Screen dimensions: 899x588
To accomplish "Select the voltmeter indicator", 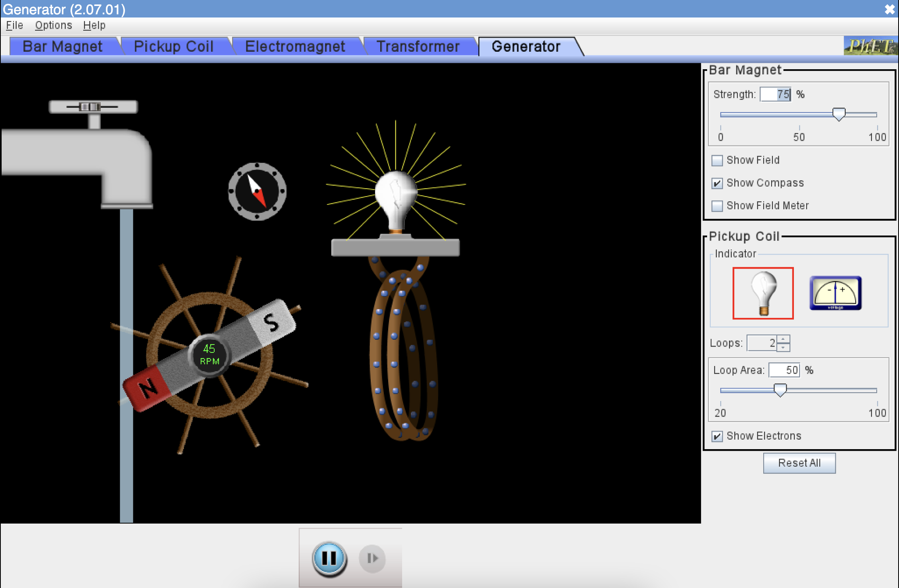I will (835, 293).
